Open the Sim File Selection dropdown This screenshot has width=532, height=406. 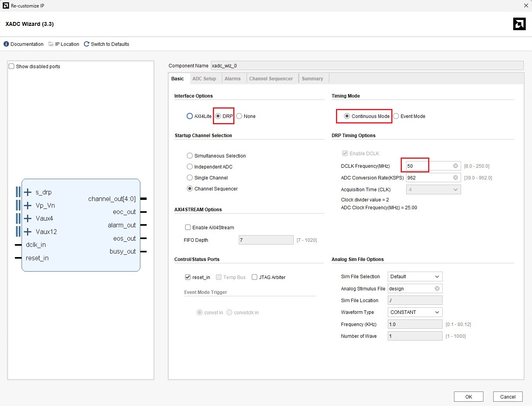tap(415, 277)
